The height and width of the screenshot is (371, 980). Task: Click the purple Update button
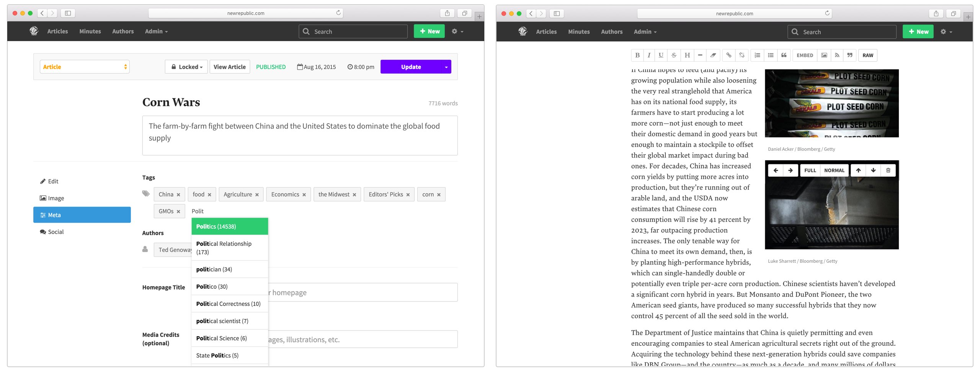(411, 67)
